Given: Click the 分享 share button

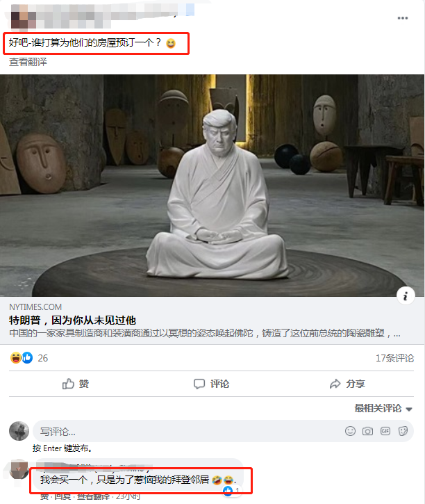Looking at the screenshot, I should 348,384.
